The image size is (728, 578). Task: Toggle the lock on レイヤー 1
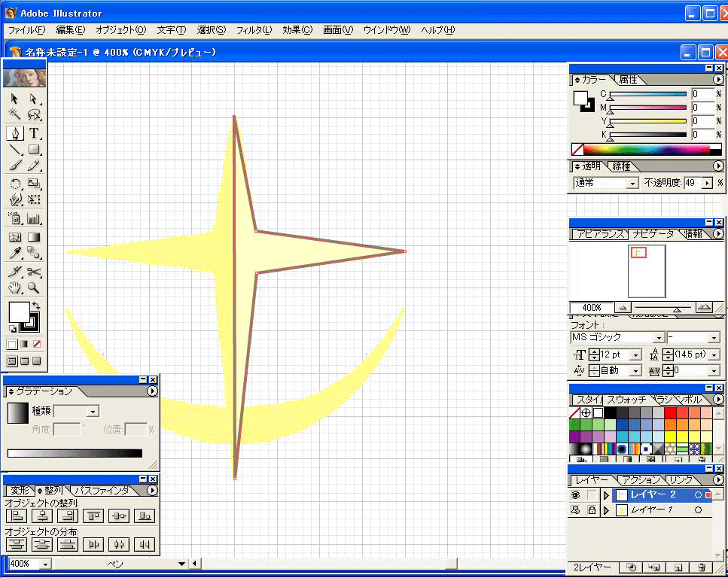click(591, 510)
